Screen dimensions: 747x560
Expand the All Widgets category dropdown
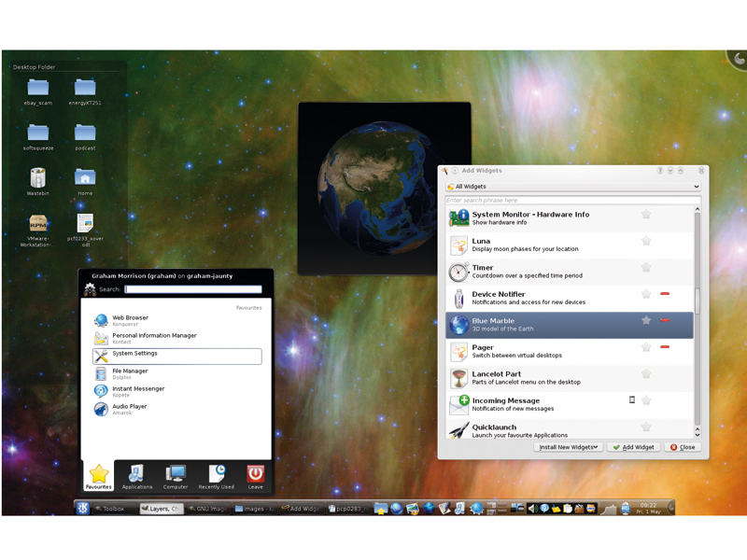pos(572,186)
